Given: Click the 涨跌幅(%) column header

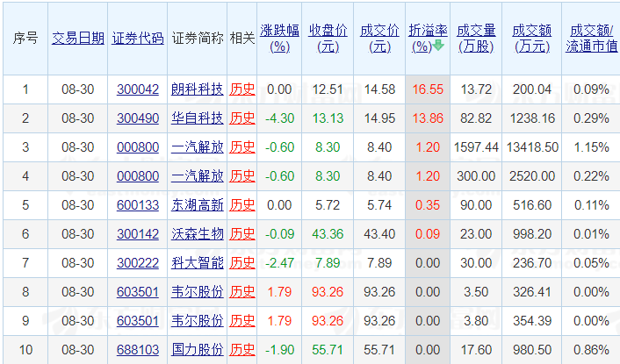Looking at the screenshot, I should pyautogui.click(x=279, y=38).
